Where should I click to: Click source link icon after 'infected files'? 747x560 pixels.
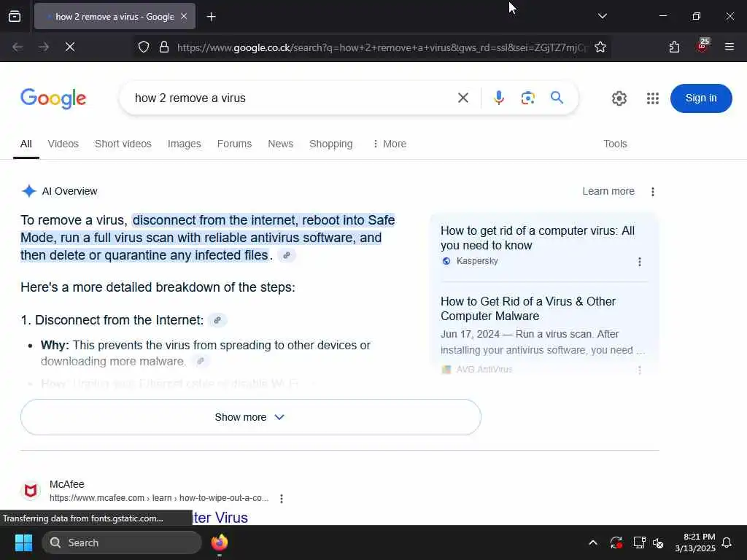click(x=287, y=255)
